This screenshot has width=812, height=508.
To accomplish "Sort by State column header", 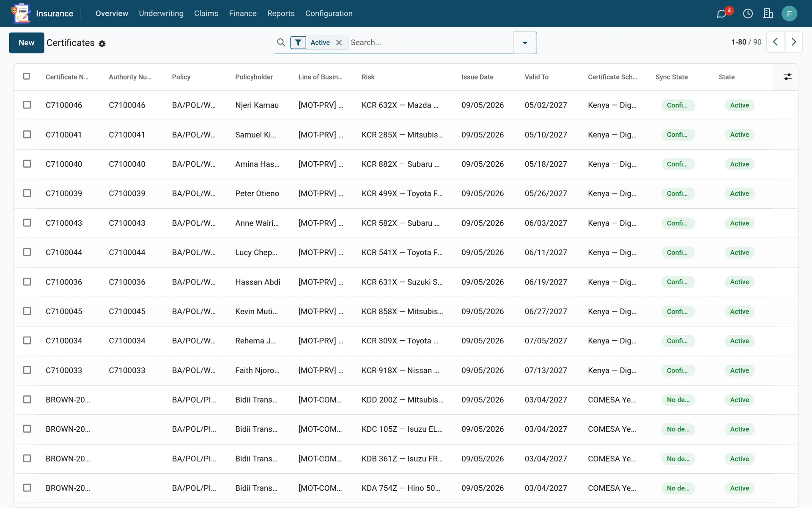I will (x=727, y=77).
